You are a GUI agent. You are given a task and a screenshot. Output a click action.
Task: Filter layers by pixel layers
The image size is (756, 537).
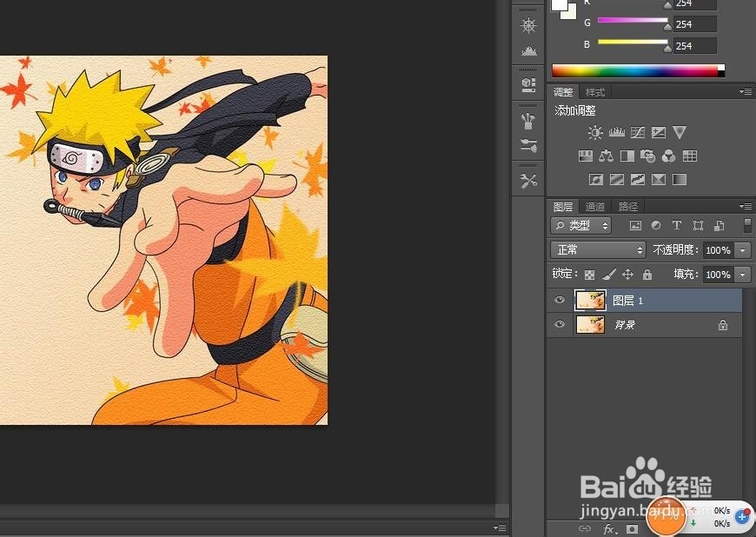point(636,225)
